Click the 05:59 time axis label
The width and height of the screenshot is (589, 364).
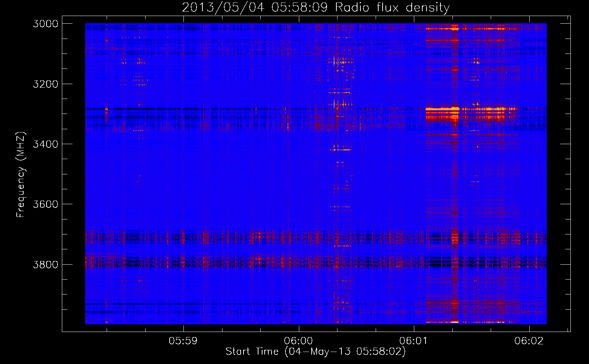click(x=183, y=341)
